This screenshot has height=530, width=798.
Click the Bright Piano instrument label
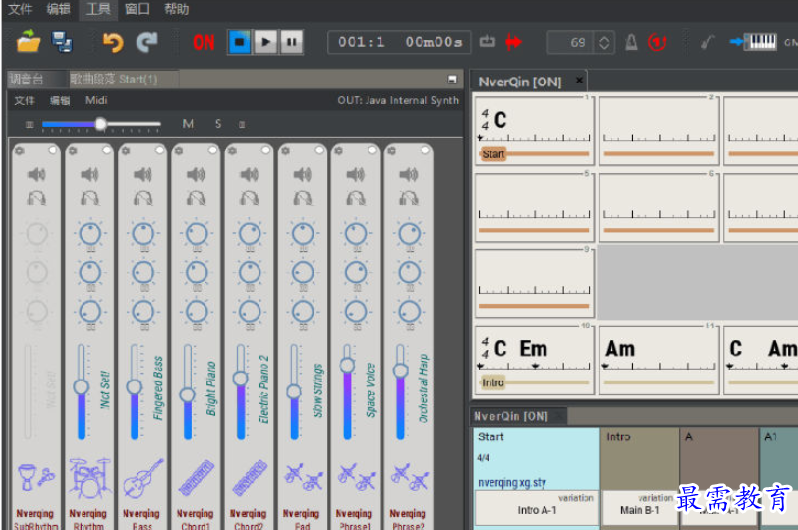210,388
